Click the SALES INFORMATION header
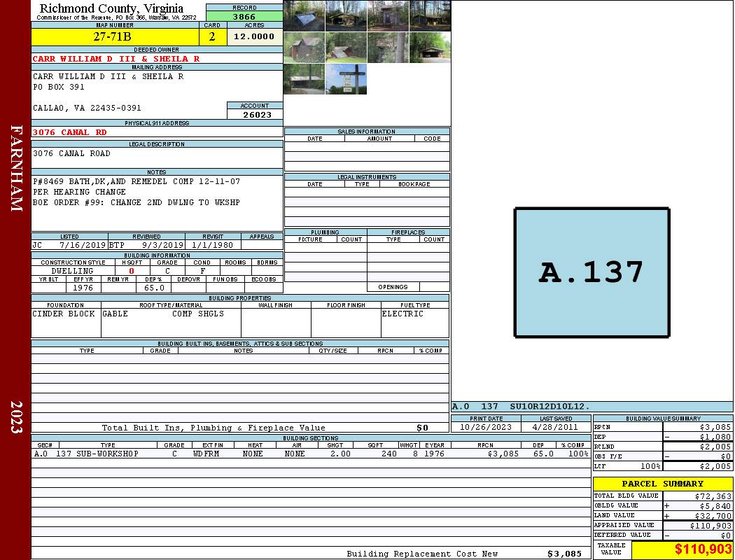The width and height of the screenshot is (735, 560). (367, 131)
